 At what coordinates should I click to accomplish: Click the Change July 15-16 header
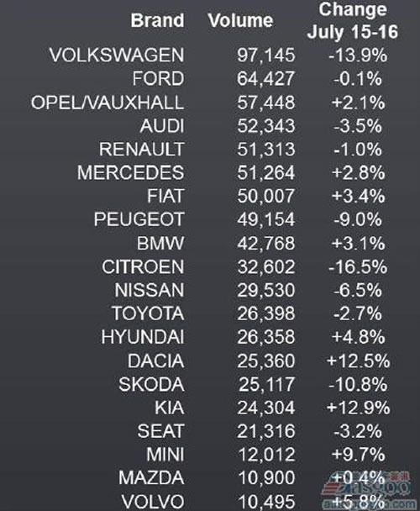(x=353, y=21)
